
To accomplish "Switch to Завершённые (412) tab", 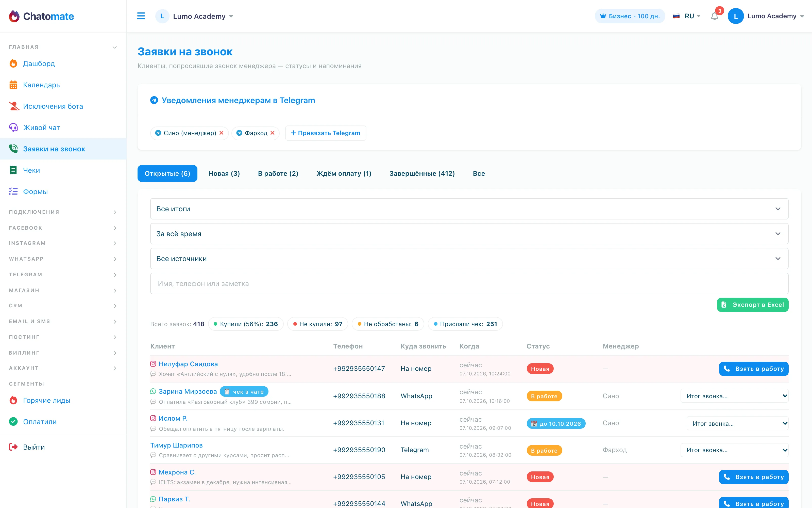I will (422, 174).
